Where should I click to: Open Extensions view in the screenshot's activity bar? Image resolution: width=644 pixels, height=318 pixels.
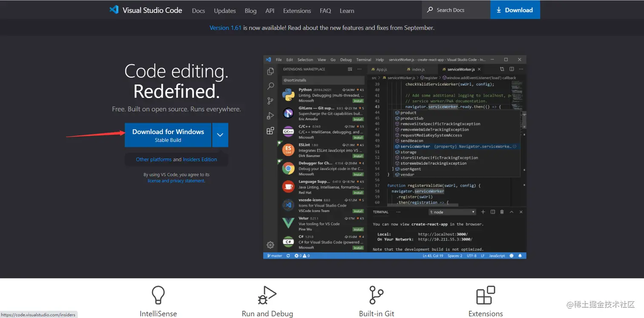point(270,131)
